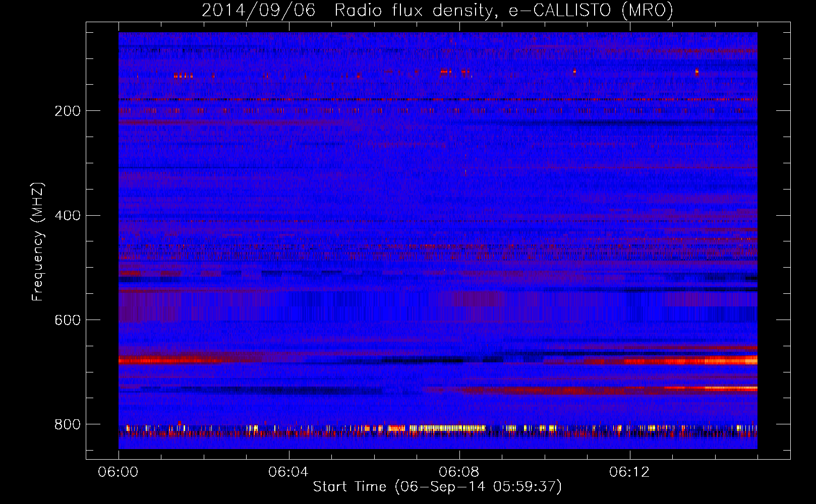Screen dimensions: 816x504
Task: Click the 'Start Time (06-Sep-14 05:59:37)' label
Action: 437,487
